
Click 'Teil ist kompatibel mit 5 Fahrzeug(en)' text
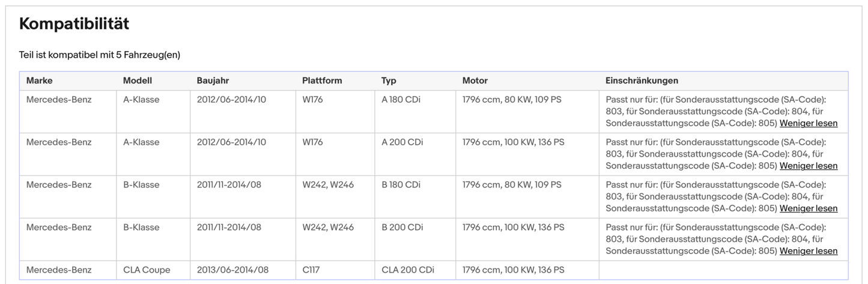(100, 55)
